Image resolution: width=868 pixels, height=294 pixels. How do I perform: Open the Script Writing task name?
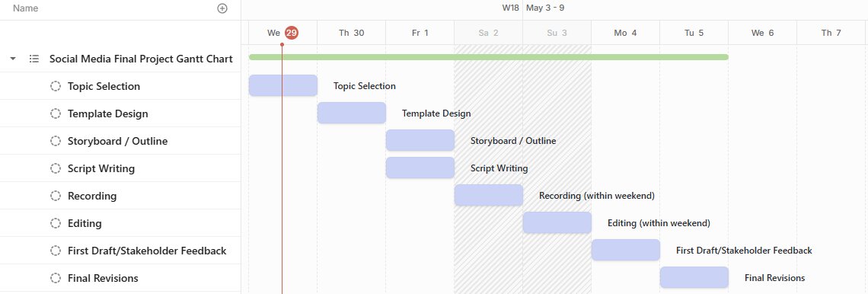pyautogui.click(x=101, y=168)
